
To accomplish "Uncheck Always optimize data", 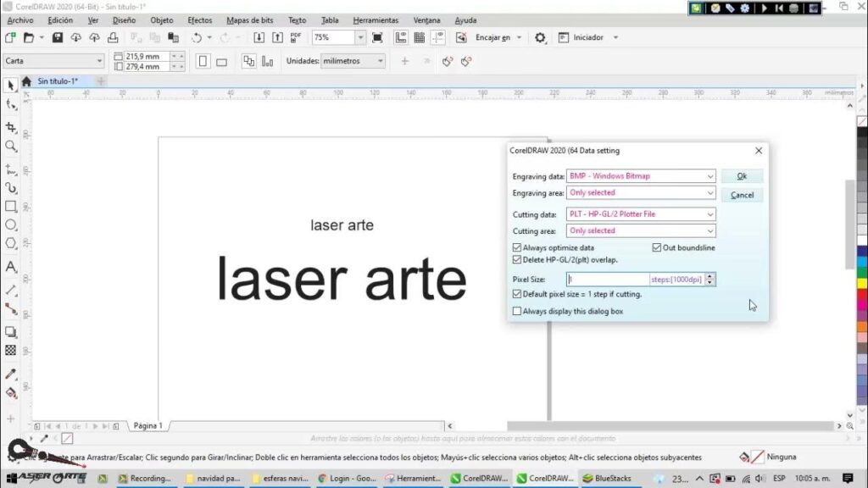I will coord(517,247).
